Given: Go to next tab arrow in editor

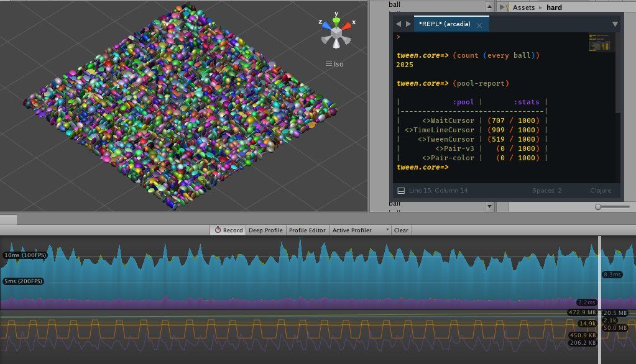Looking at the screenshot, I should tap(408, 24).
